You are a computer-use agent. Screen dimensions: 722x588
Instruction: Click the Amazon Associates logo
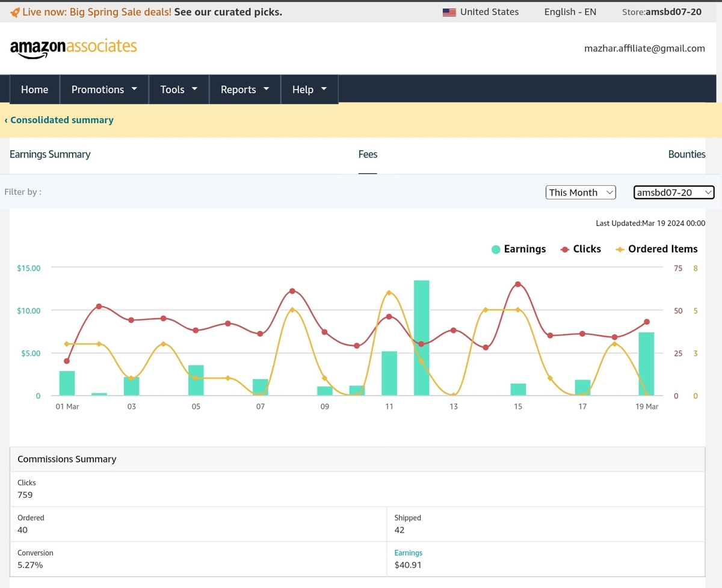[73, 48]
